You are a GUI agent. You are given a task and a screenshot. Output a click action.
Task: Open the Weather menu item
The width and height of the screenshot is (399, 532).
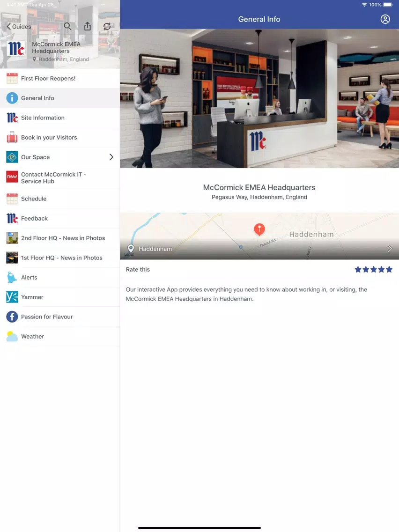tap(60, 337)
